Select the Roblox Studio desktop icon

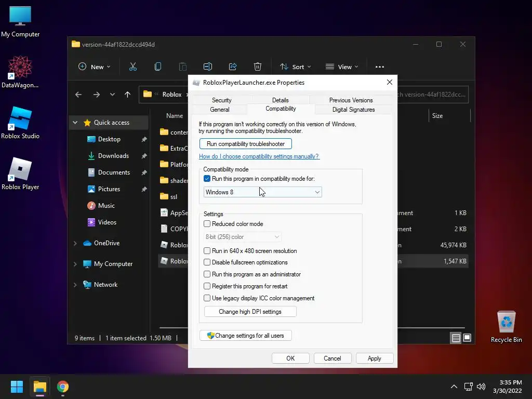click(x=20, y=123)
